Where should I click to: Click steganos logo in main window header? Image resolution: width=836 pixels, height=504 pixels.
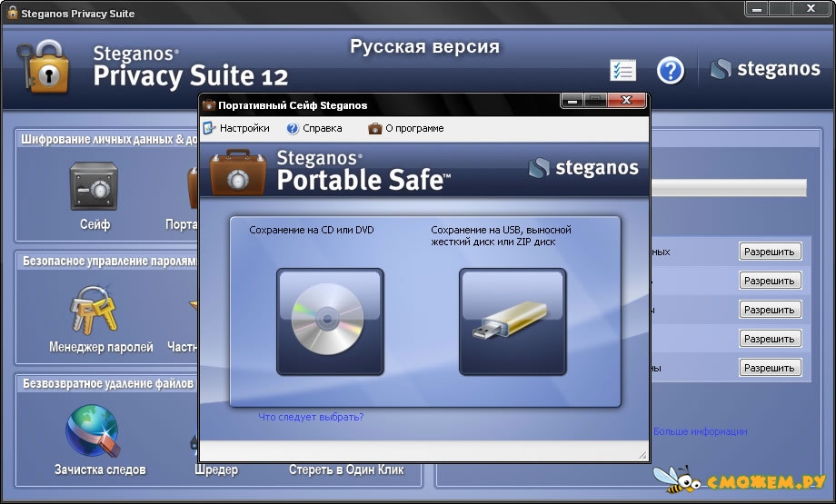[x=765, y=69]
